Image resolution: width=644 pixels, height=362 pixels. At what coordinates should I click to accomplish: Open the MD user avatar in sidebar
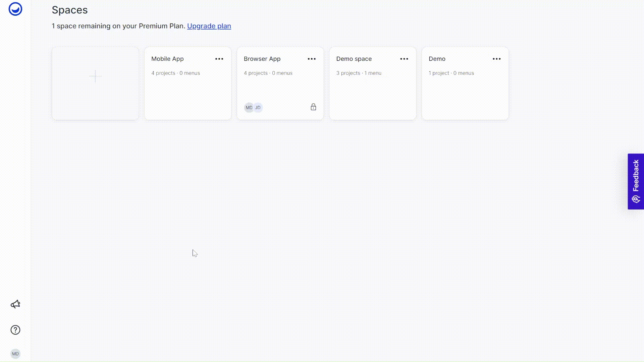click(x=15, y=354)
